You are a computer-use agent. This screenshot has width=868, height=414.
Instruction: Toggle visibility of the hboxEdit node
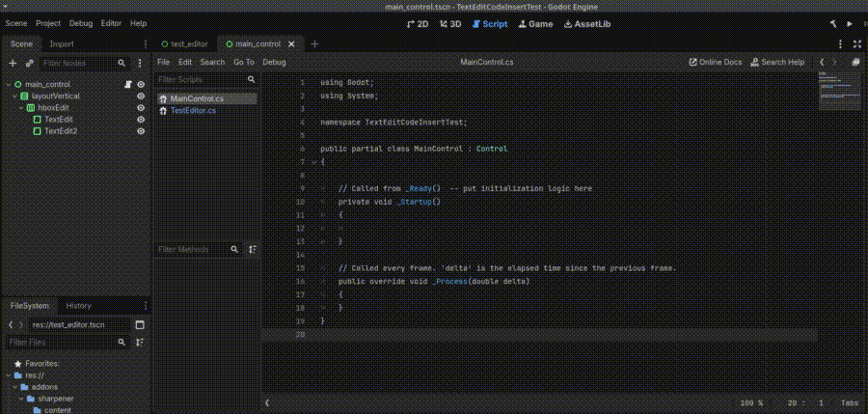pos(141,108)
